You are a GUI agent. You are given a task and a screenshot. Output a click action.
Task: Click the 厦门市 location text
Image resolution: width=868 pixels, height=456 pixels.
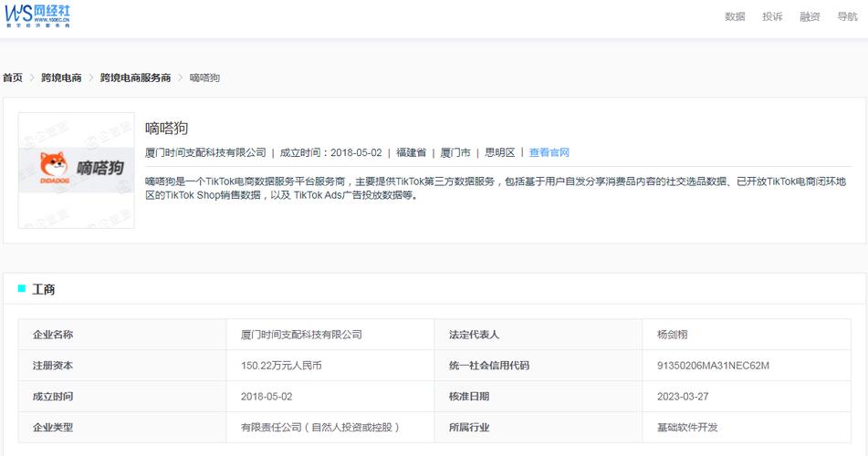(455, 152)
